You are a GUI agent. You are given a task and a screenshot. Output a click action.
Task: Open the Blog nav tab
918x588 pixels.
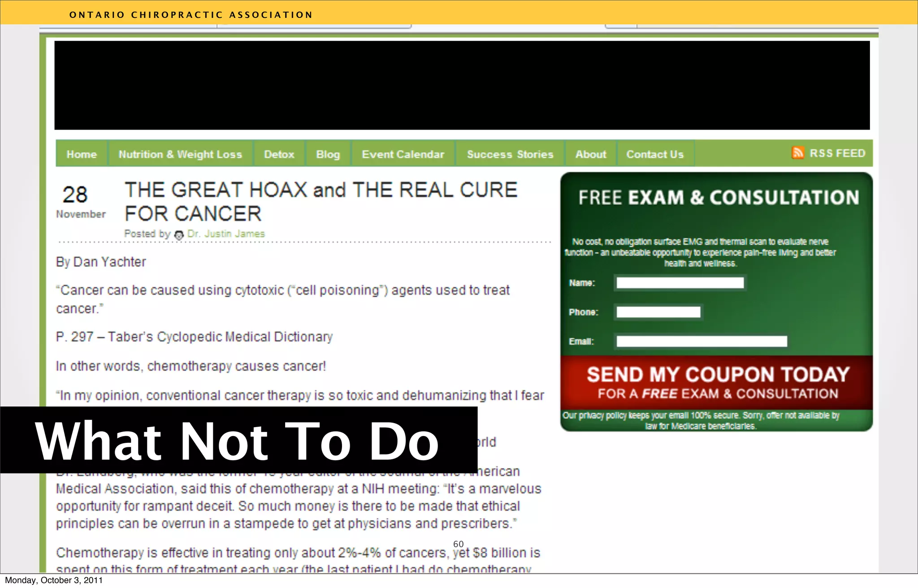pyautogui.click(x=328, y=154)
